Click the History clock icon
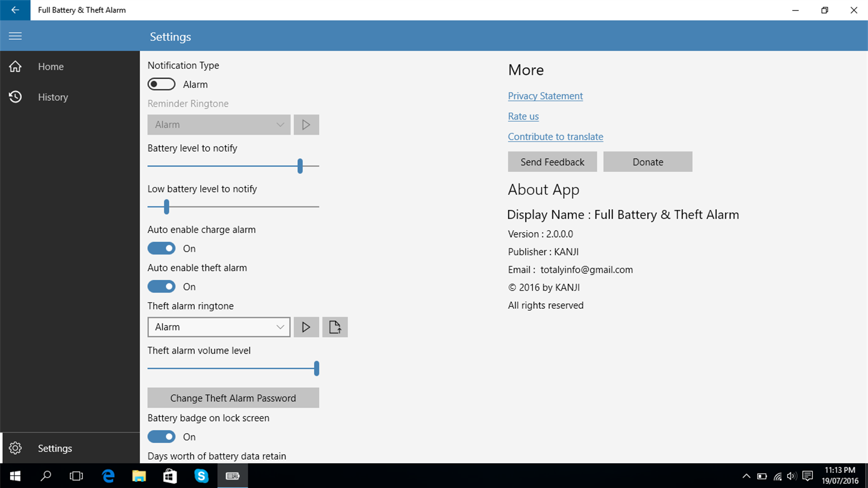Image resolution: width=868 pixels, height=488 pixels. click(x=15, y=97)
